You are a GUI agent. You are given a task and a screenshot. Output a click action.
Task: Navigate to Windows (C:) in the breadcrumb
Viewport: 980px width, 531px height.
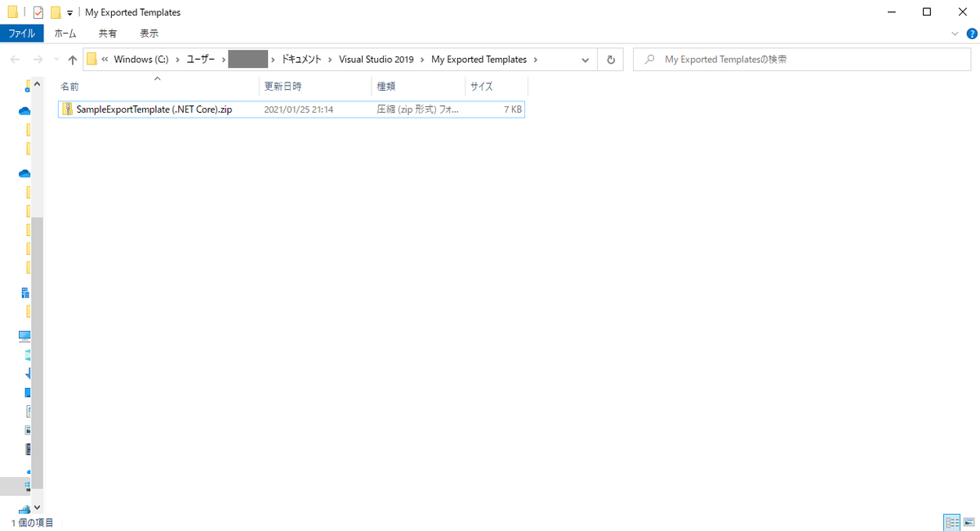(141, 60)
